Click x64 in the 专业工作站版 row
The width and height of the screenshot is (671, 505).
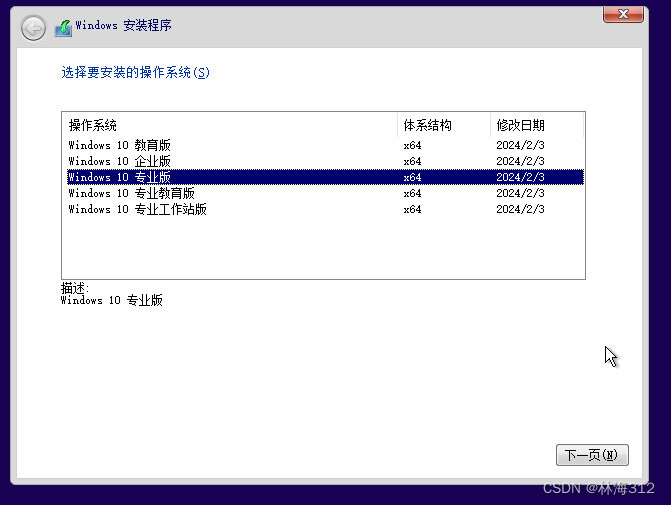click(x=412, y=209)
